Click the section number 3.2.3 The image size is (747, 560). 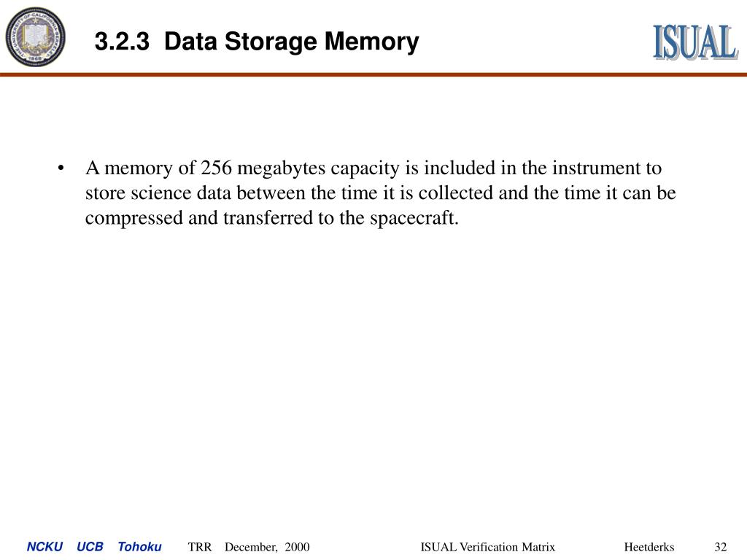click(x=122, y=42)
